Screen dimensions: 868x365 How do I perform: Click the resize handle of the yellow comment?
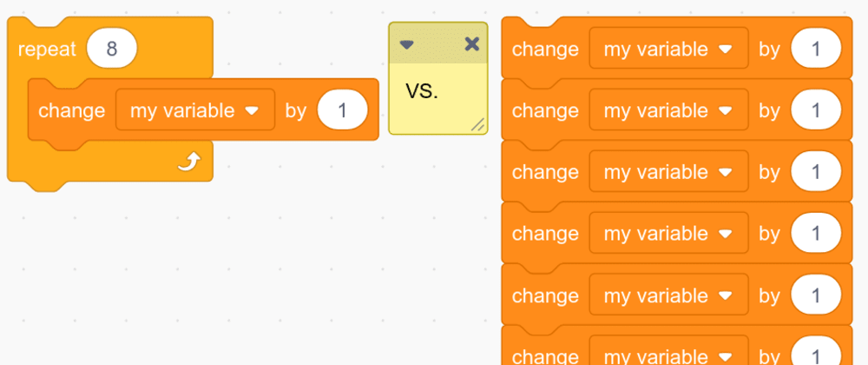477,125
